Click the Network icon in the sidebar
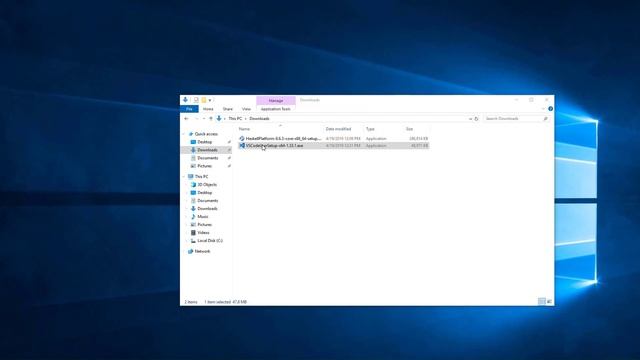 tap(190, 251)
